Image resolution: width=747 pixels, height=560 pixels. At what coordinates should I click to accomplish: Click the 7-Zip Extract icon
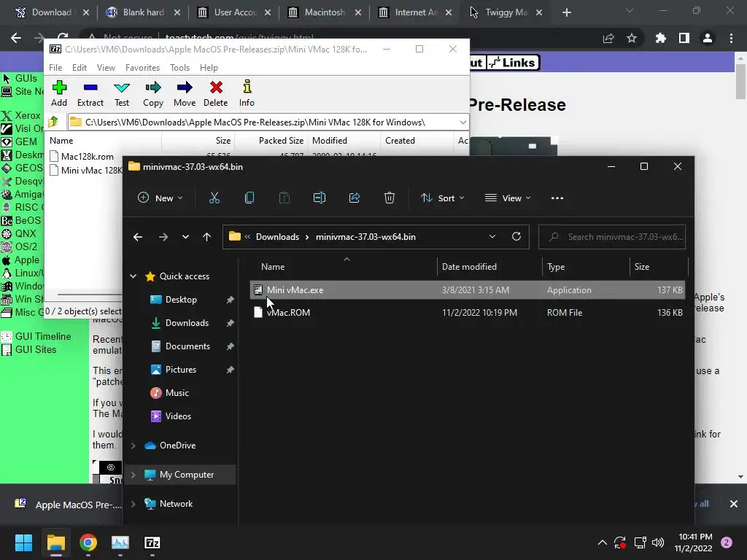click(90, 87)
